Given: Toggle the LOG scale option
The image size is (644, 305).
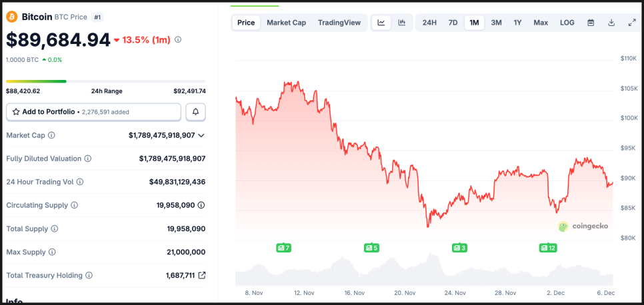Looking at the screenshot, I should (x=567, y=23).
